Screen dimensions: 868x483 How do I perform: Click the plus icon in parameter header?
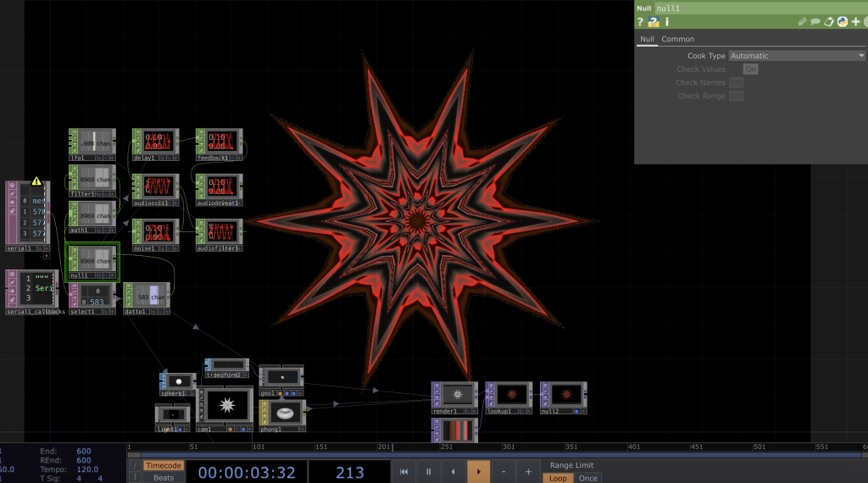tap(855, 22)
